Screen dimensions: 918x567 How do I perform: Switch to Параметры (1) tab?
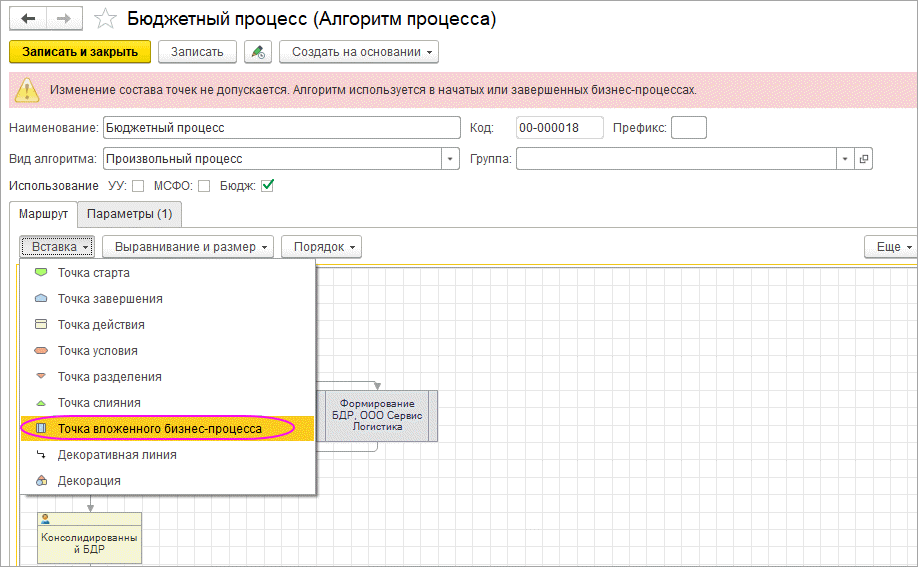(129, 214)
